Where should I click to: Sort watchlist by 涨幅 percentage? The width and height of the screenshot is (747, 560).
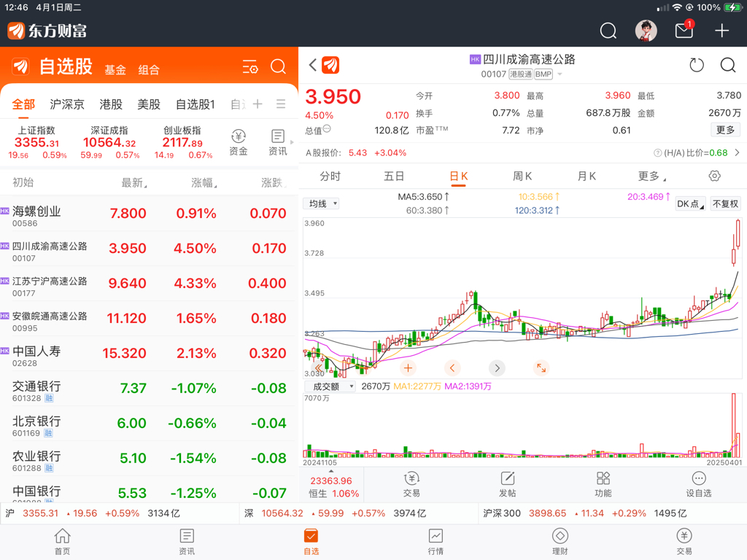click(x=204, y=182)
